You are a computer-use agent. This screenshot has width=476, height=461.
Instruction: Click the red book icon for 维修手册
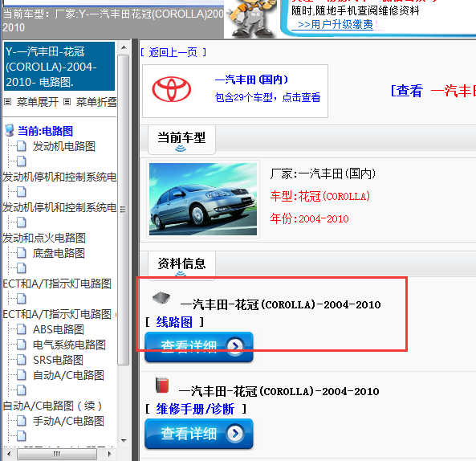(162, 385)
